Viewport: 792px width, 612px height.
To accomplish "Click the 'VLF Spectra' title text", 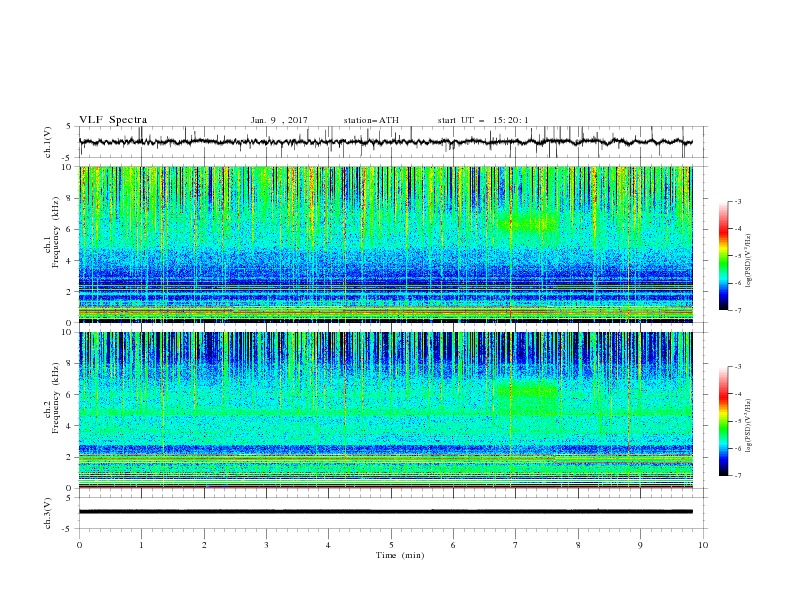I will coord(113,120).
